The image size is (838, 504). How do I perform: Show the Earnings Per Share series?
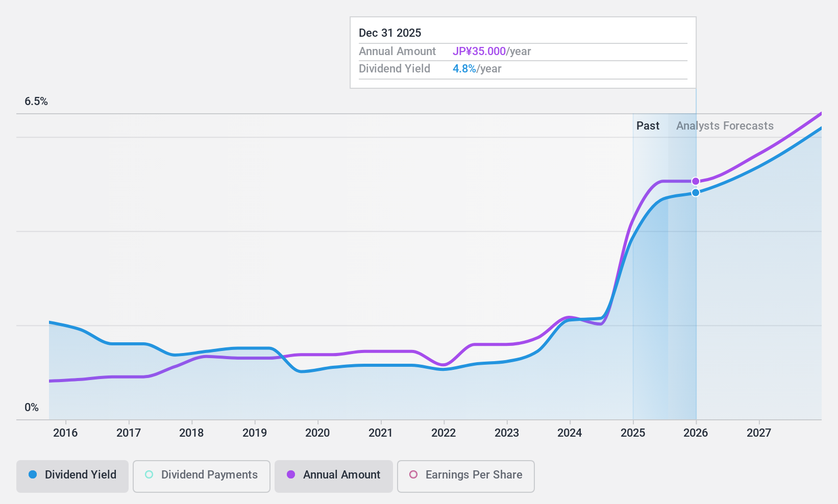click(x=466, y=476)
